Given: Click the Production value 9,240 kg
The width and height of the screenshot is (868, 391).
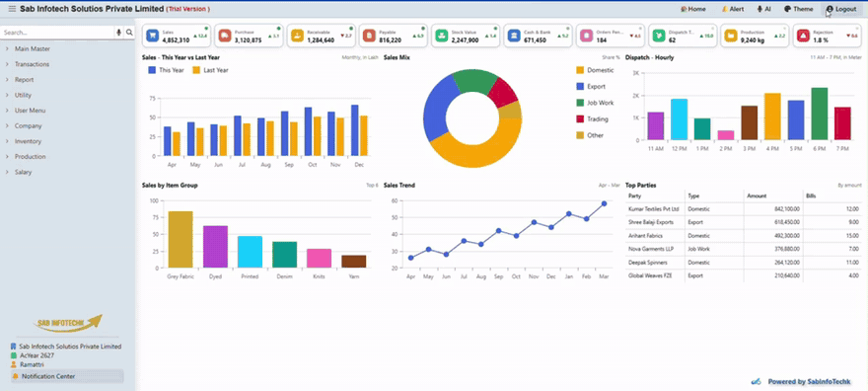Looking at the screenshot, I should pyautogui.click(x=755, y=40).
